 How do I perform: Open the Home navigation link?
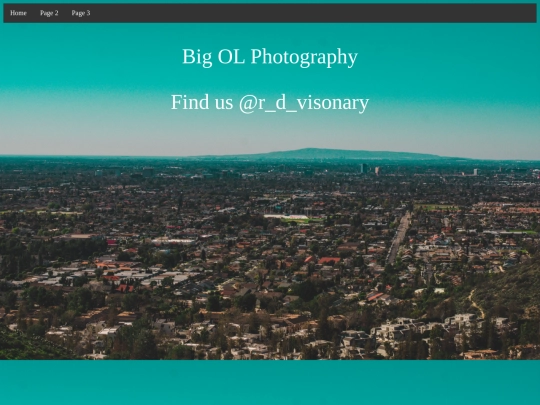coord(18,13)
